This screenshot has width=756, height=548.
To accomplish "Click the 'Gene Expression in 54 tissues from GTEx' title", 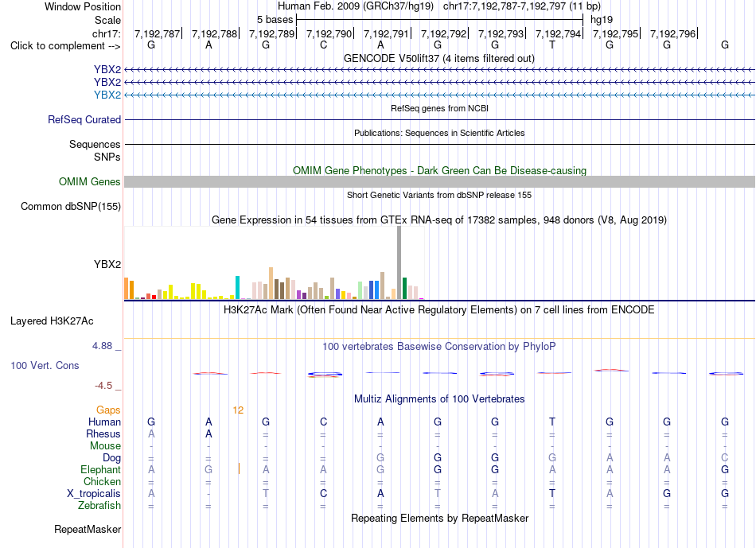I will point(439,220).
